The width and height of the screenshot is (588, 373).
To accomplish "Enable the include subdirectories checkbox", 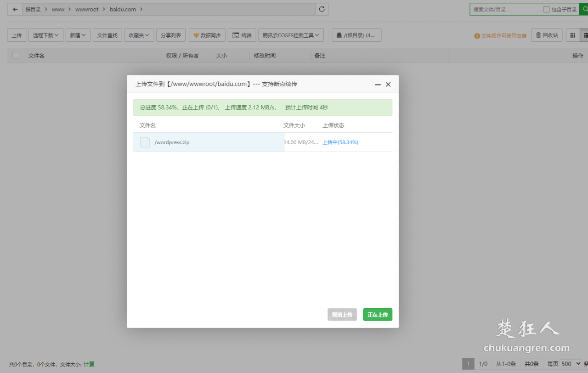I will pos(546,9).
